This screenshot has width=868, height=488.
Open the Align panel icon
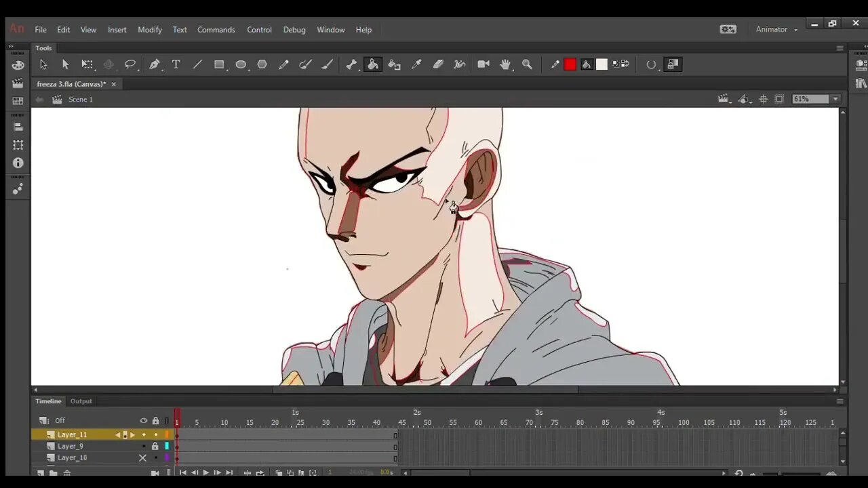pos(18,127)
